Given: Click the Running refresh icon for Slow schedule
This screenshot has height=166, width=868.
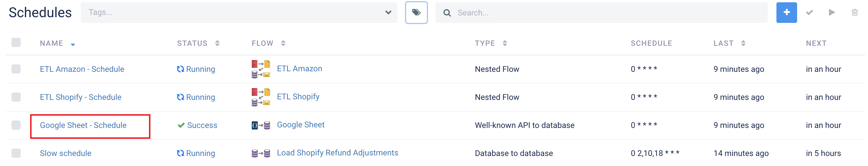Looking at the screenshot, I should 181,153.
